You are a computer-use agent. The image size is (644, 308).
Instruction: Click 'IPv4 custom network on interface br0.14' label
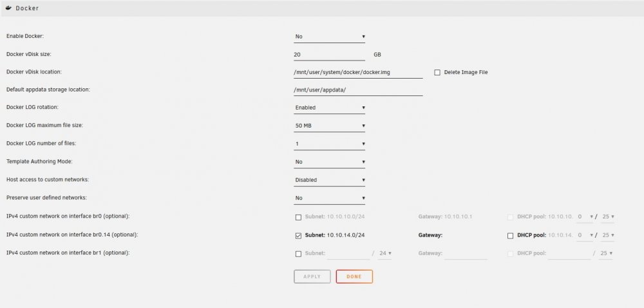tap(72, 235)
